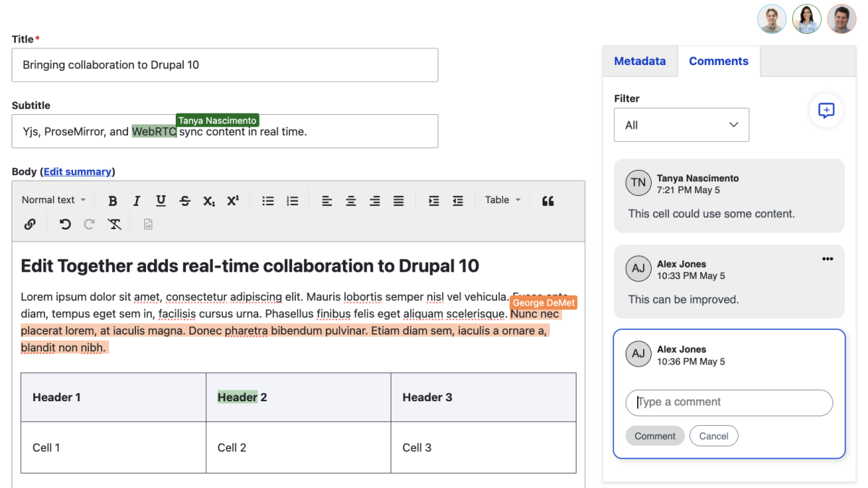
Task: Select Tanya Nascimento's comment card
Action: (729, 196)
